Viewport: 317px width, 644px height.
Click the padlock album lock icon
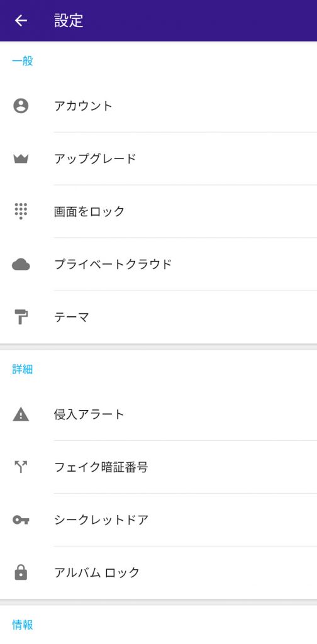point(21,572)
